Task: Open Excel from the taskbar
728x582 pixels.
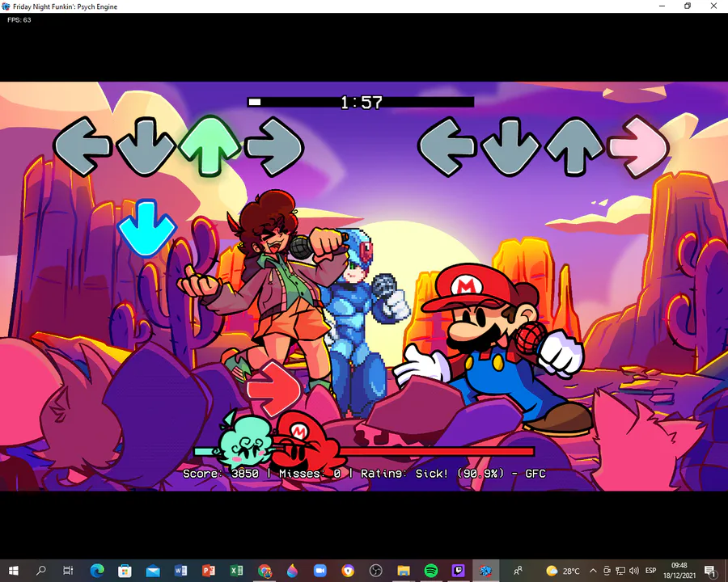Action: click(x=236, y=571)
